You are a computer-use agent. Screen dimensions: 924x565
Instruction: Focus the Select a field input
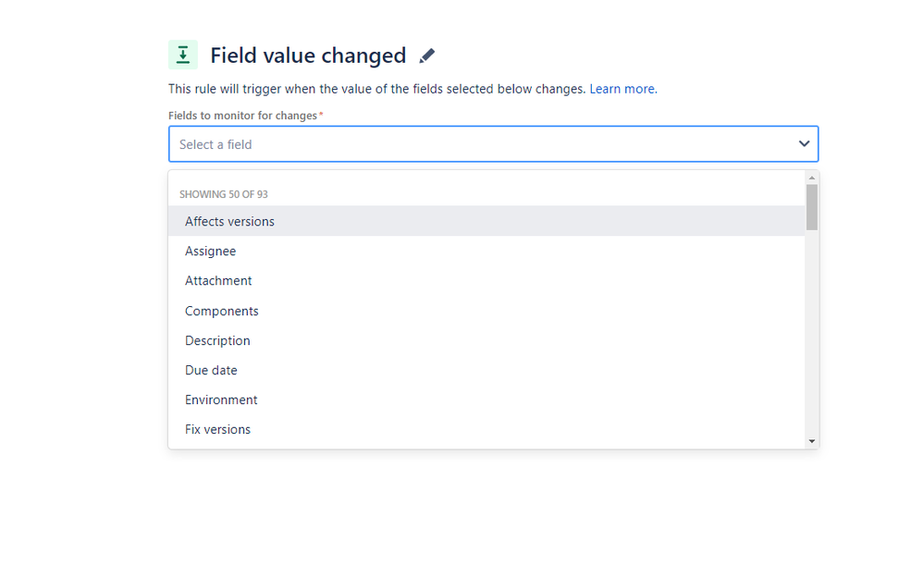493,143
